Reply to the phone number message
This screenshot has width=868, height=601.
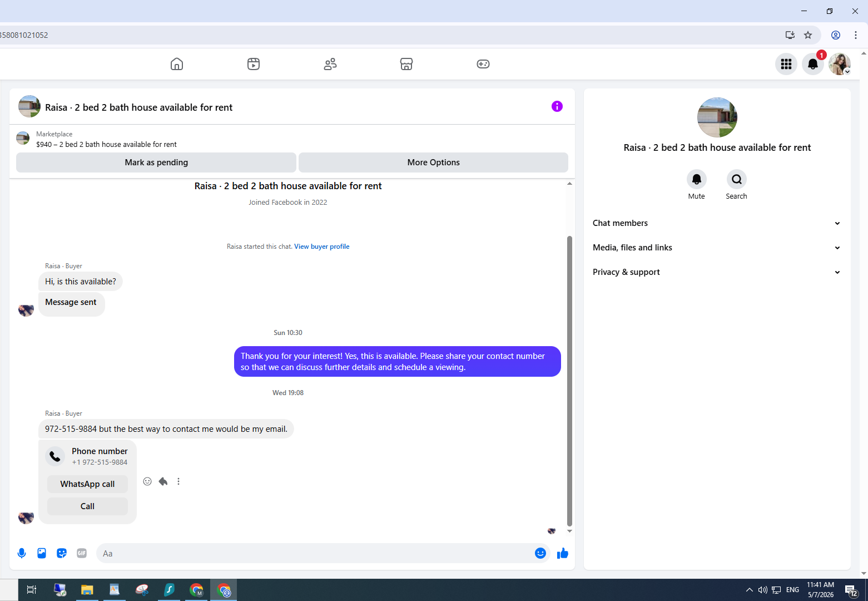tap(163, 481)
